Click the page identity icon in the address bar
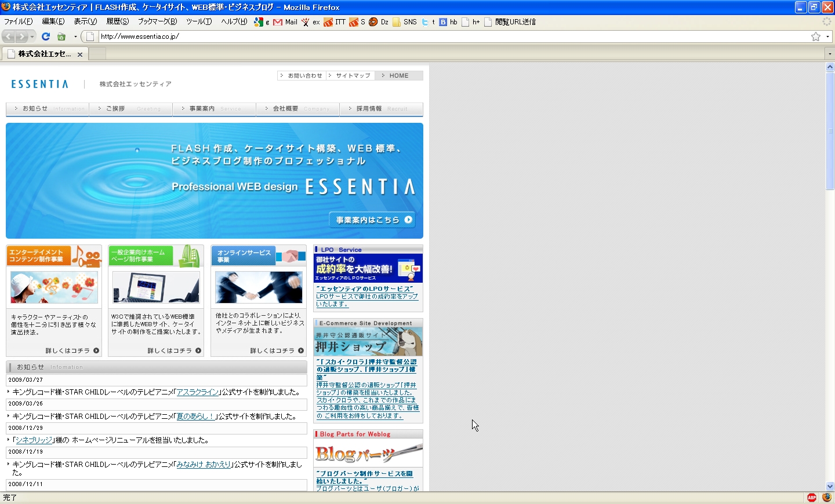The width and height of the screenshot is (835, 504). tap(90, 36)
